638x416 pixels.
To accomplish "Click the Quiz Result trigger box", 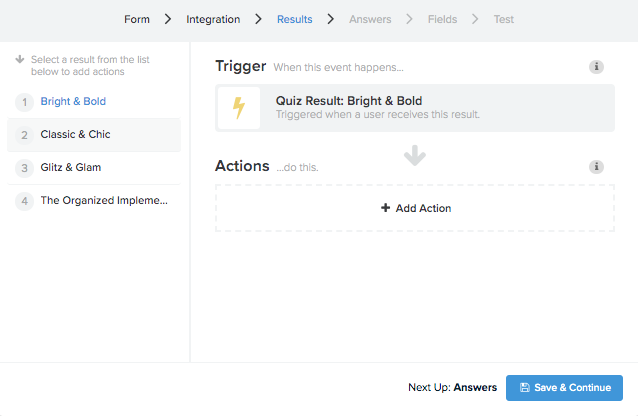I will pyautogui.click(x=415, y=108).
